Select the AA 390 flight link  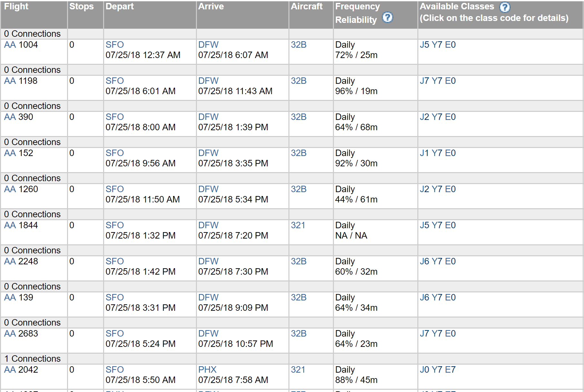(x=18, y=117)
